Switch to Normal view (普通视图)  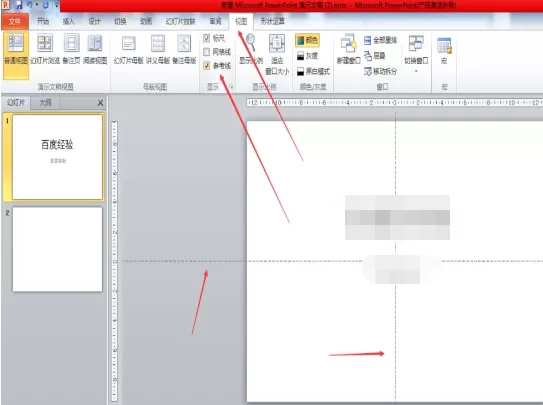(x=16, y=55)
